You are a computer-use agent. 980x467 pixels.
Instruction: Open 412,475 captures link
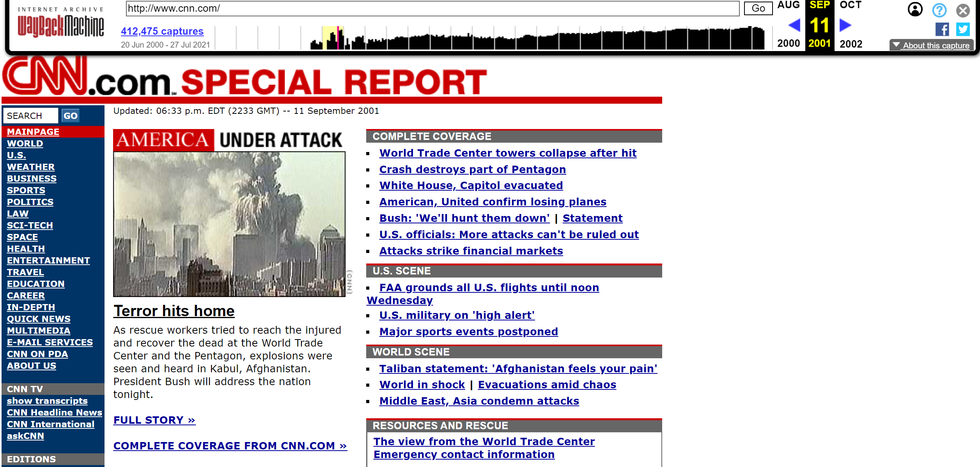click(x=162, y=31)
